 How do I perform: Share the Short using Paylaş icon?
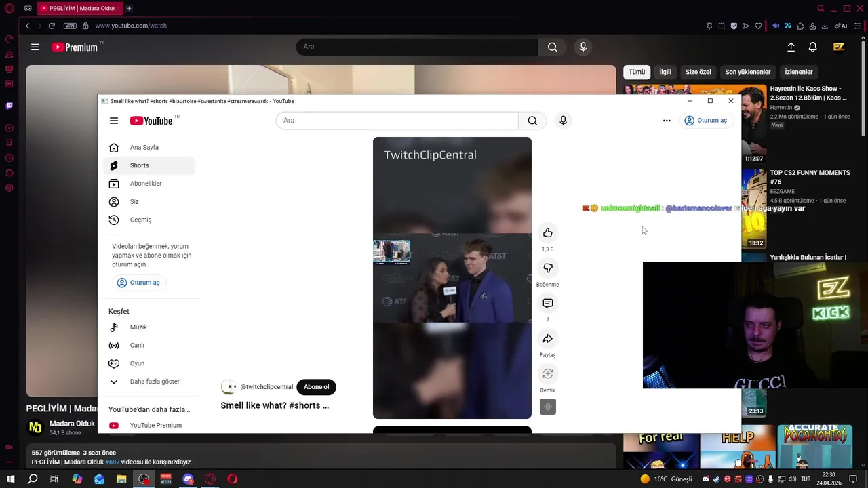coord(548,339)
